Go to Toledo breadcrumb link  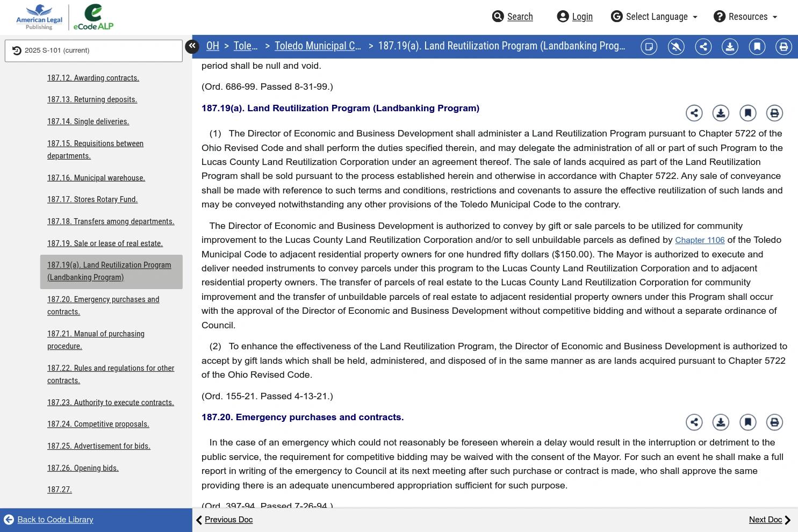coord(246,46)
